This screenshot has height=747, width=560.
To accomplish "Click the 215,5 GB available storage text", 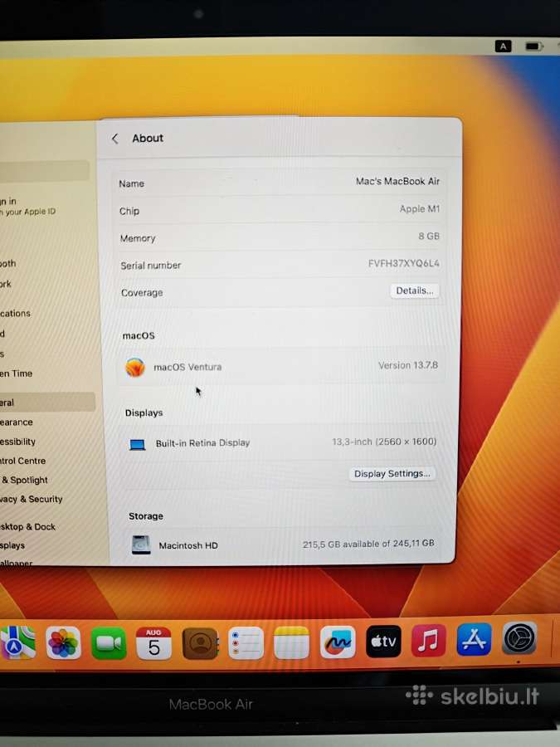I will [x=368, y=544].
